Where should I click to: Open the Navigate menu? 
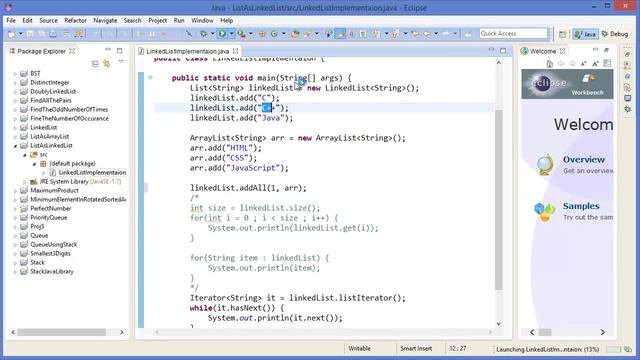click(x=105, y=20)
